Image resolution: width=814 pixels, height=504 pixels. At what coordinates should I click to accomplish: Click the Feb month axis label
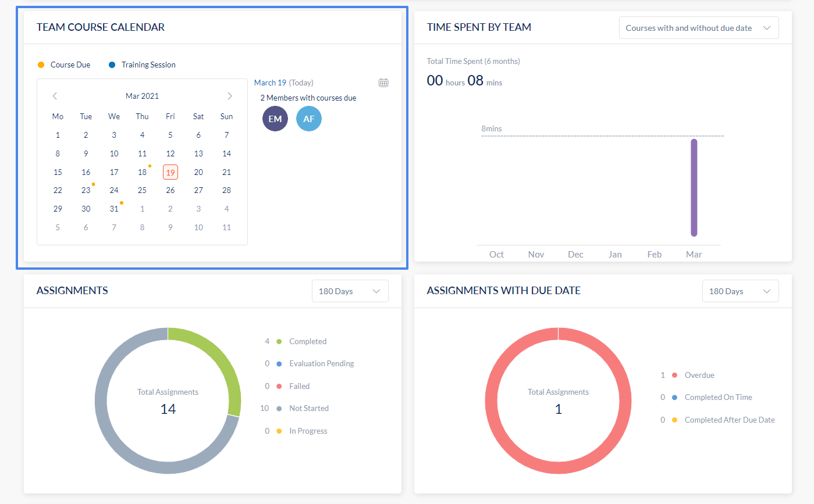point(655,254)
